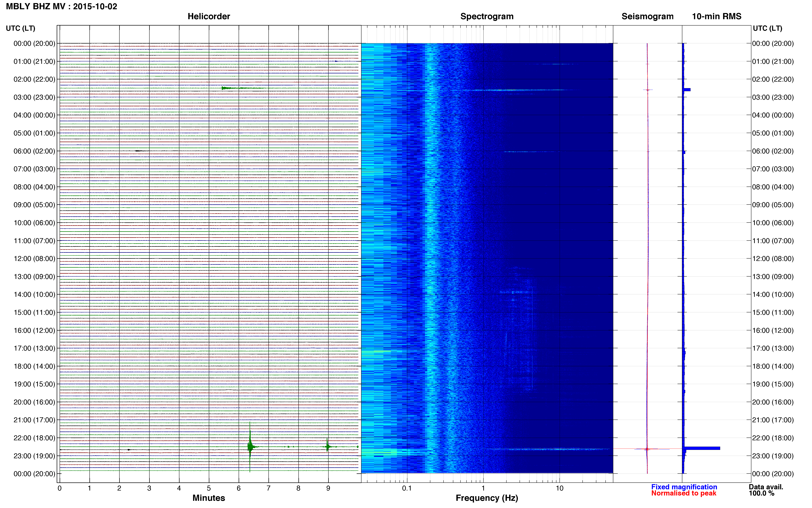
Task: Click the right 17:00 (13:00) time label
Action: [773, 348]
